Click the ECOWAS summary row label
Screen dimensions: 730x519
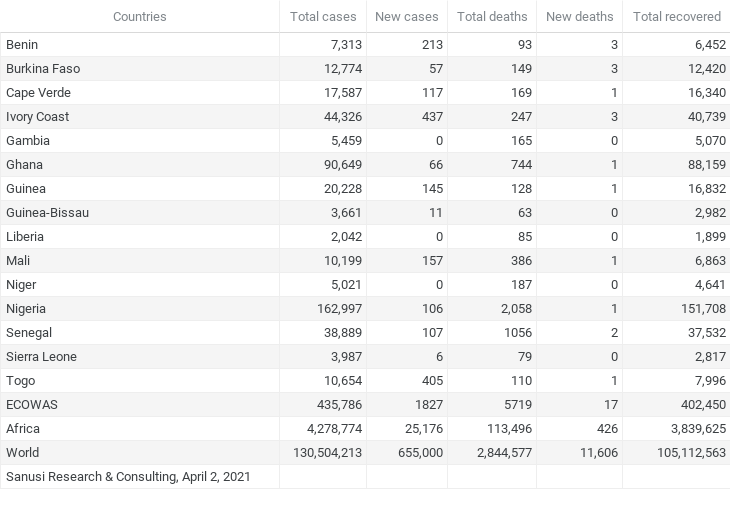(32, 405)
